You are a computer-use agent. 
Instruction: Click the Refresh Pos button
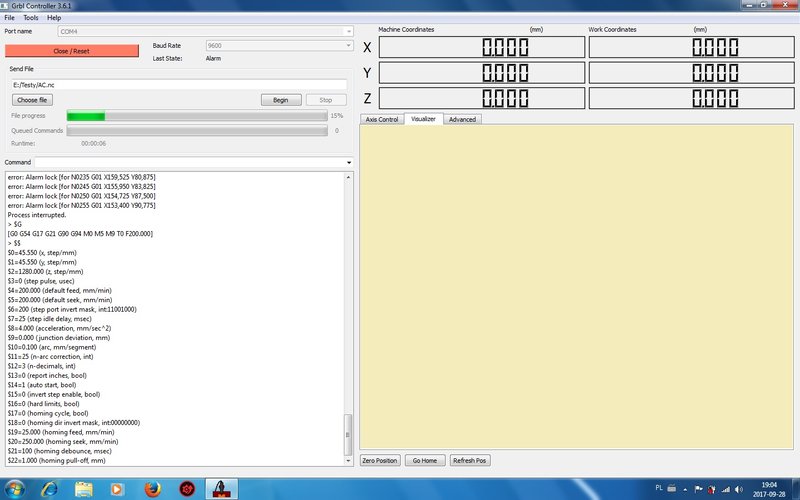[x=470, y=460]
